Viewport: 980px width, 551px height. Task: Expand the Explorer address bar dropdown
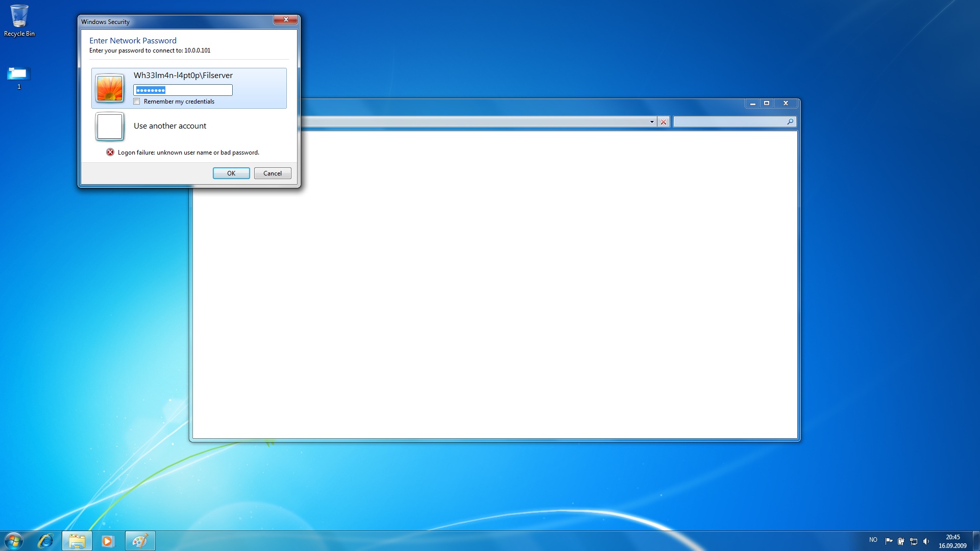pos(652,122)
